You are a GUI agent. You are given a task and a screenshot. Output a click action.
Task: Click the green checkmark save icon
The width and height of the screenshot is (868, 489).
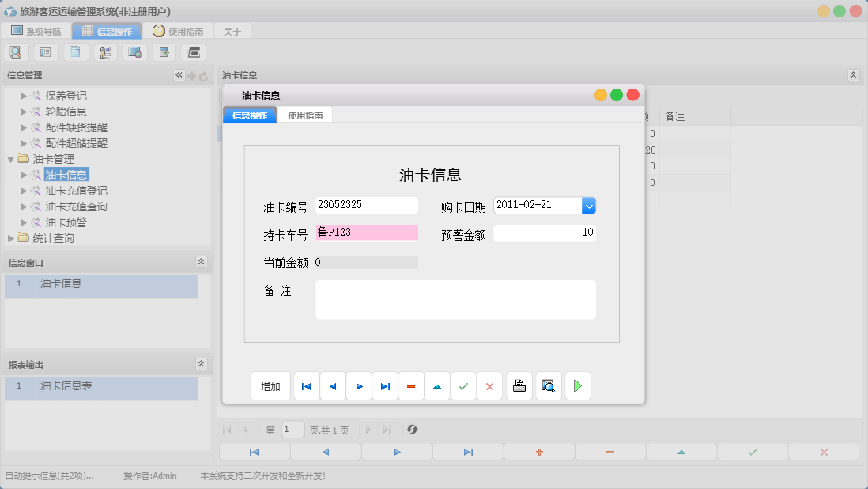point(463,385)
